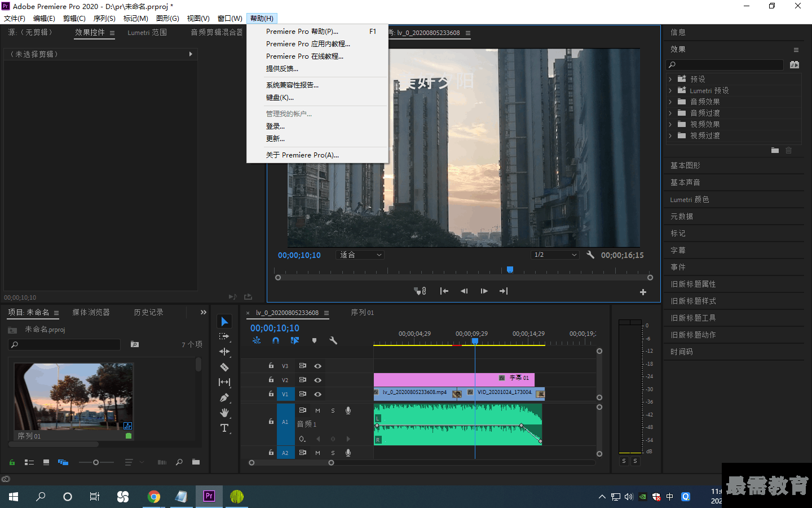Toggle lock on V1 track
Image resolution: width=812 pixels, height=508 pixels.
271,394
